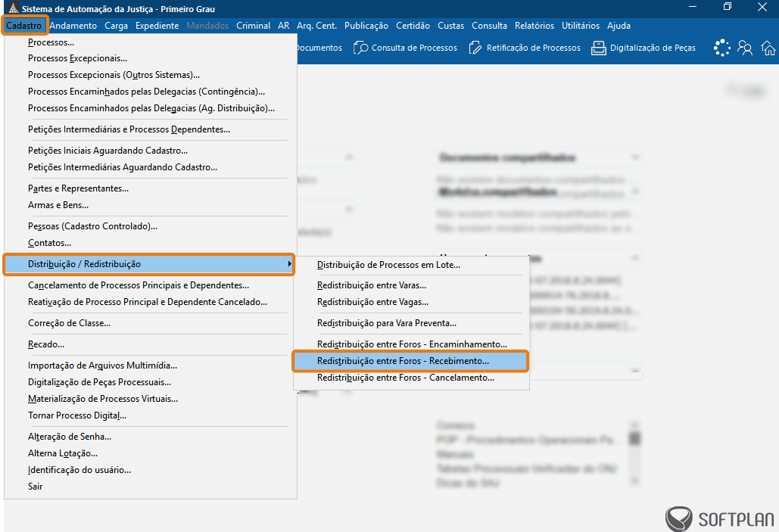Choose Identificação do usuário...

tap(151, 469)
